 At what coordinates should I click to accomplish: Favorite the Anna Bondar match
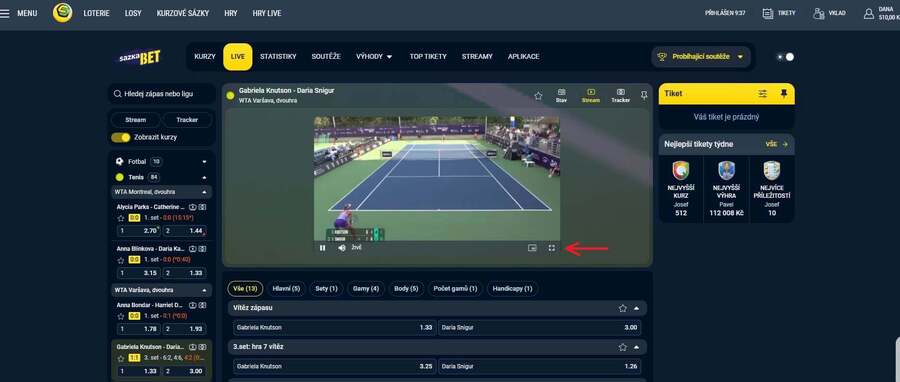click(x=121, y=316)
